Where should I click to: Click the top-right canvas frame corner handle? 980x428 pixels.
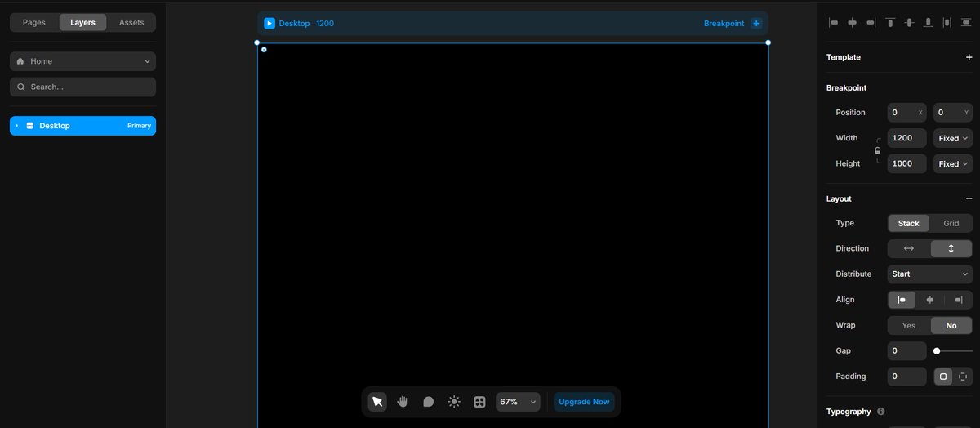tap(768, 42)
